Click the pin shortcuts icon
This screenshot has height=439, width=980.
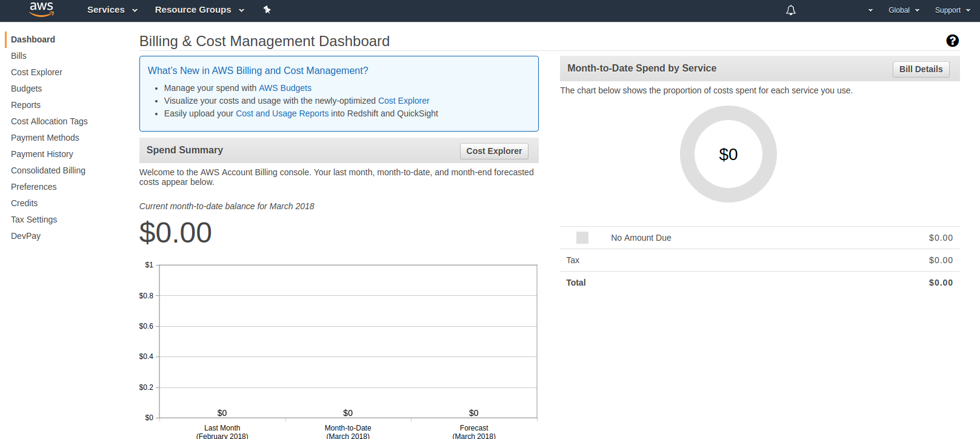tap(267, 10)
